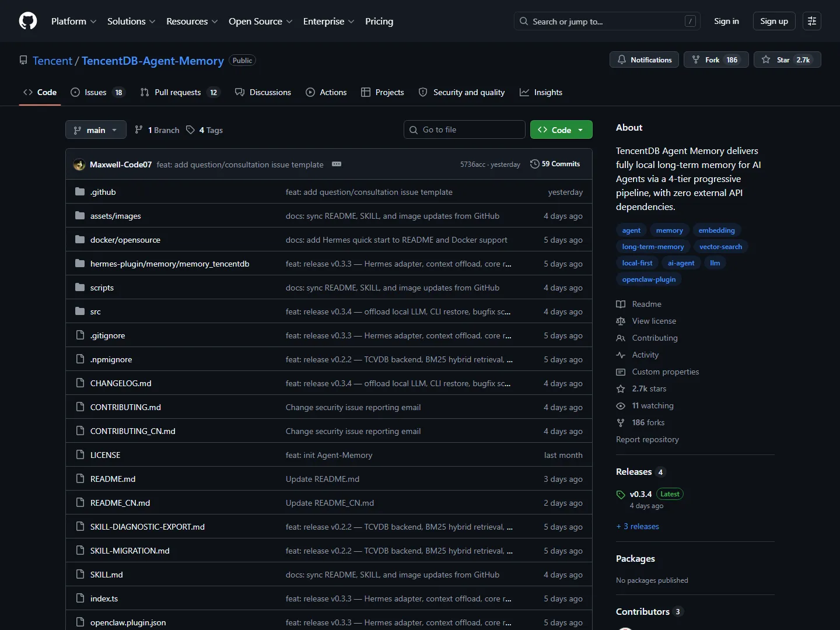Open commit hash 5736acc
Screen dimensions: 840x630
tap(473, 164)
